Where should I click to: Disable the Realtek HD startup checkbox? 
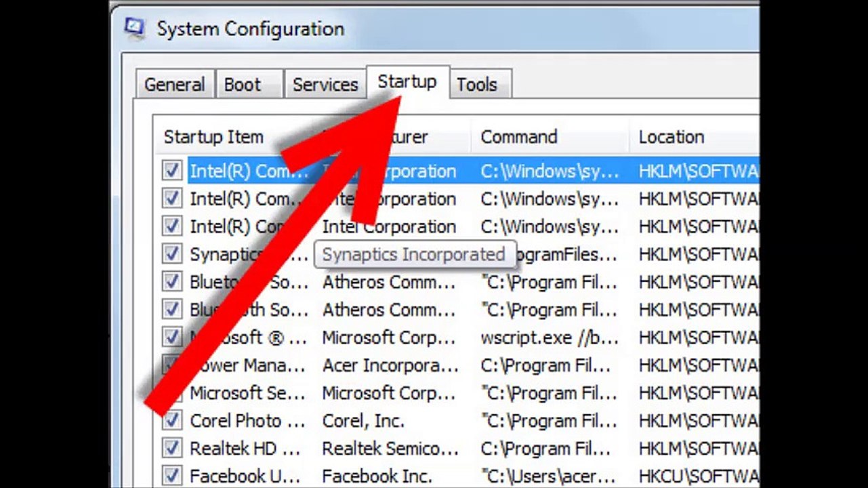point(172,448)
